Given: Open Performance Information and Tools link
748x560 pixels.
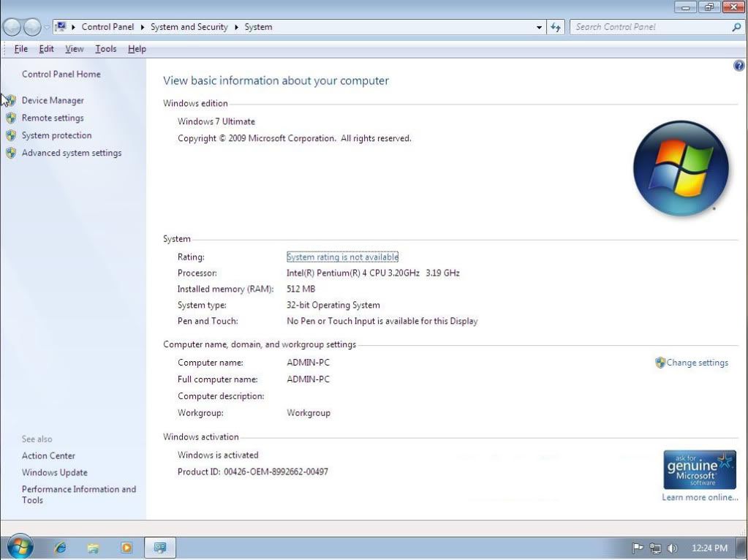Looking at the screenshot, I should click(79, 495).
